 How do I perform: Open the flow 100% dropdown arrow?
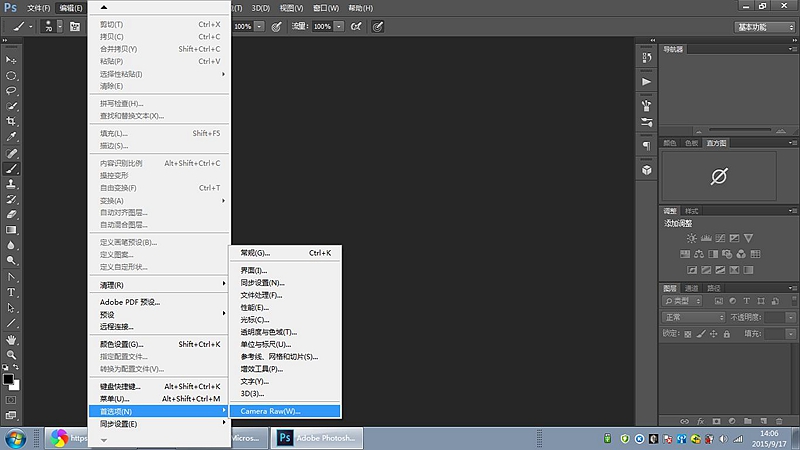(339, 27)
